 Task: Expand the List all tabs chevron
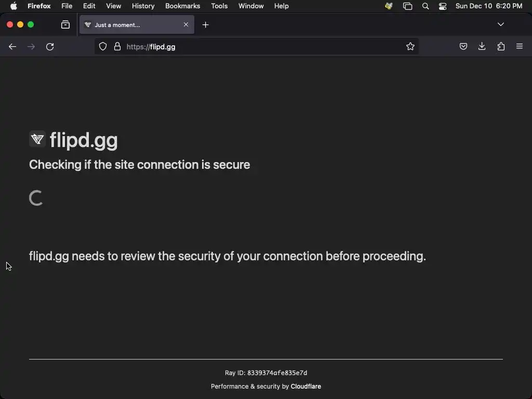(501, 24)
